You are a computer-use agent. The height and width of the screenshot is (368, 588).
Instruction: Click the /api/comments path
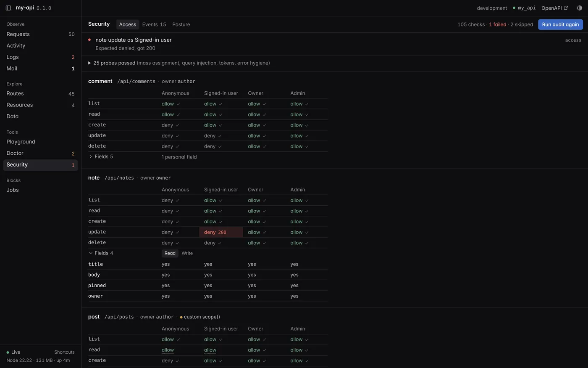(136, 82)
